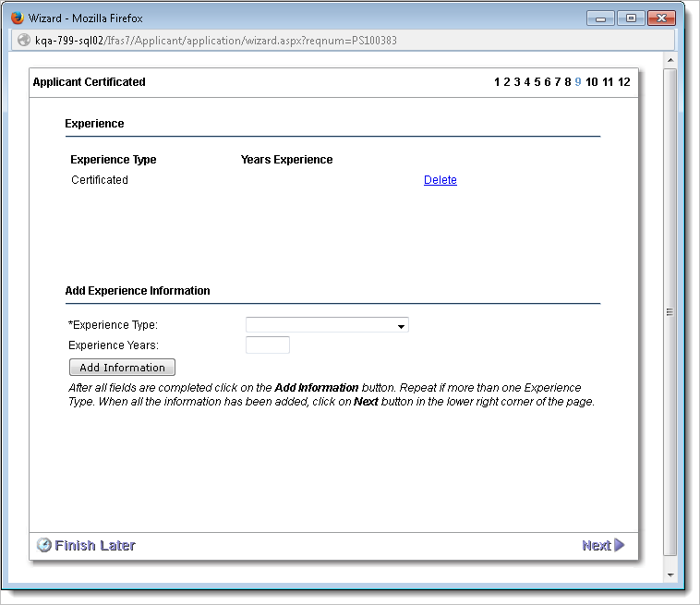Focus the Experience Years text field

tap(268, 345)
